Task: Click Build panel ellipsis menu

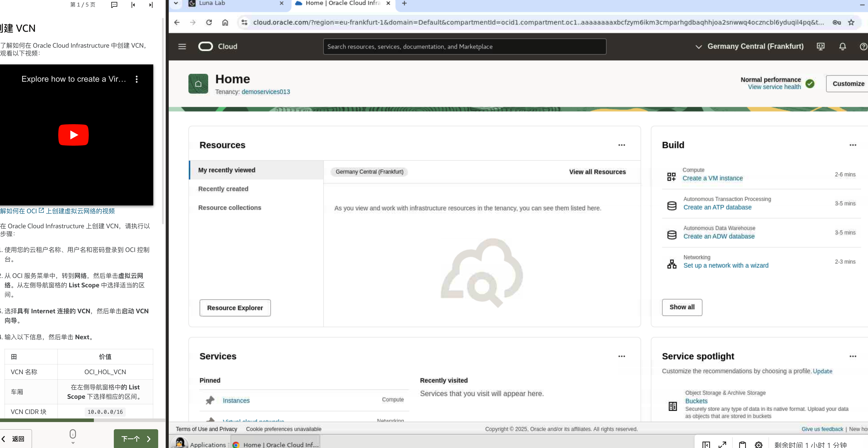Action: click(x=853, y=145)
